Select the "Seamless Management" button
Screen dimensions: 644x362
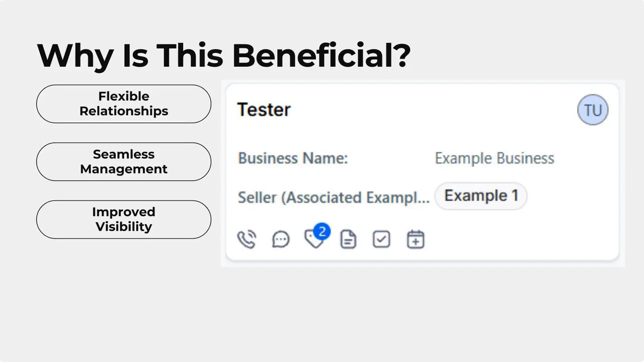point(124,161)
